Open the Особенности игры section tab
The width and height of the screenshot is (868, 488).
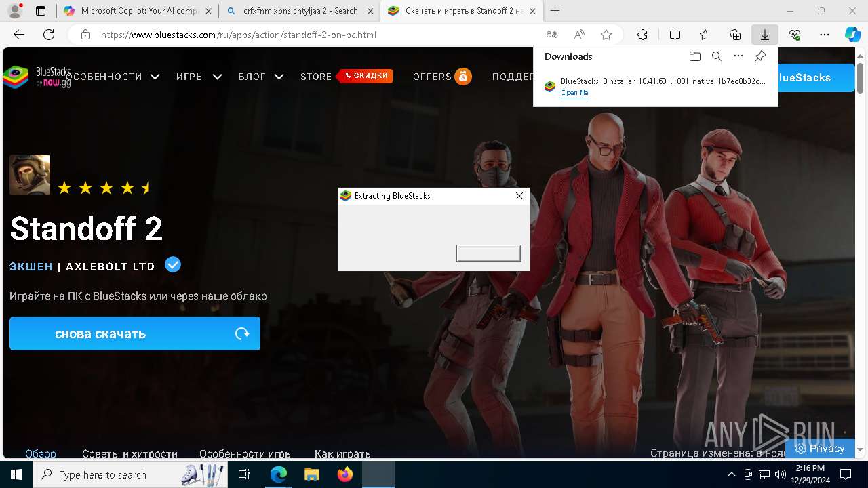pos(246,453)
